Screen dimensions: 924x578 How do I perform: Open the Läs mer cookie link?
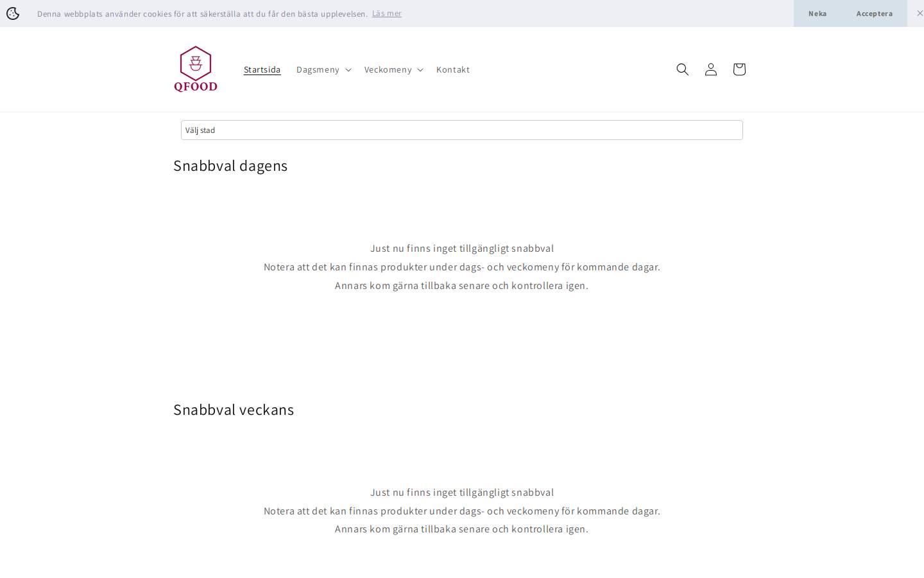point(387,13)
